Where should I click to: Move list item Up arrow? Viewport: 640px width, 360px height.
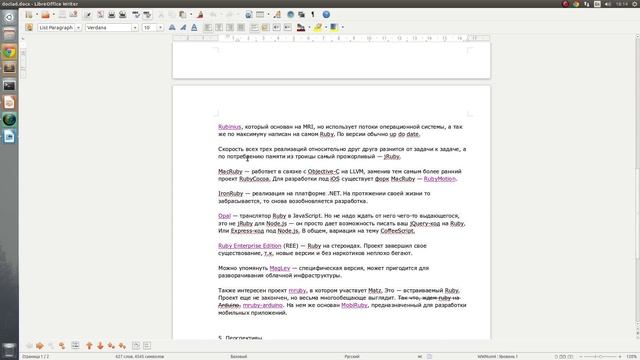(89, 346)
